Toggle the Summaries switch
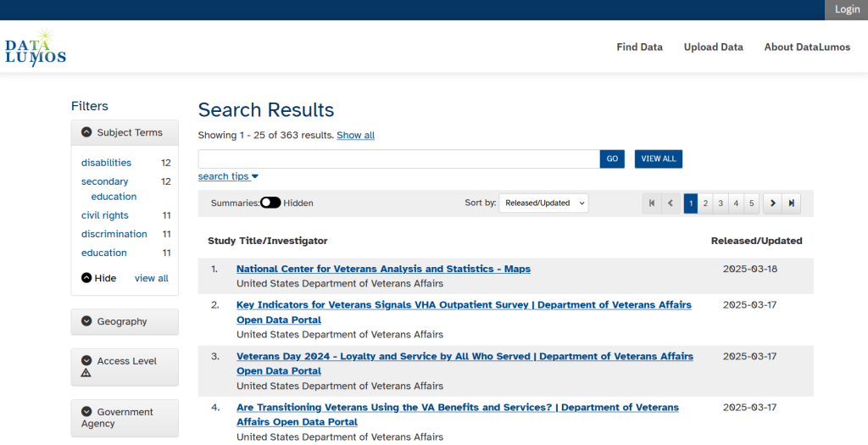 270,203
